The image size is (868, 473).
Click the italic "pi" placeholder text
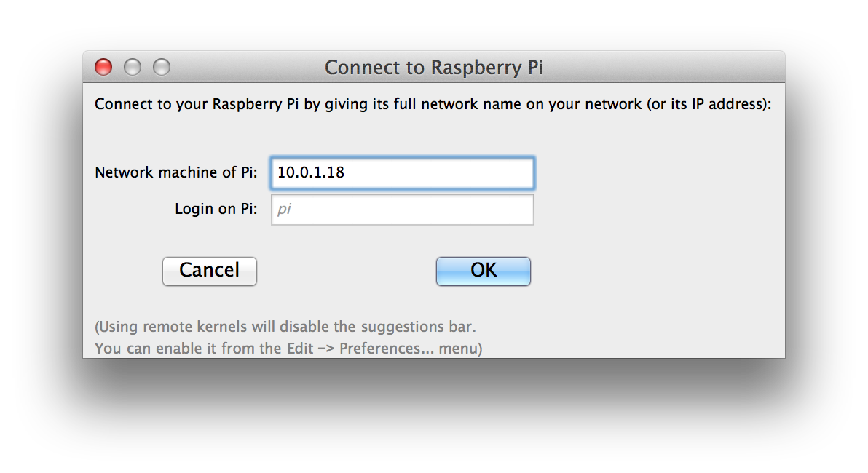tap(284, 210)
